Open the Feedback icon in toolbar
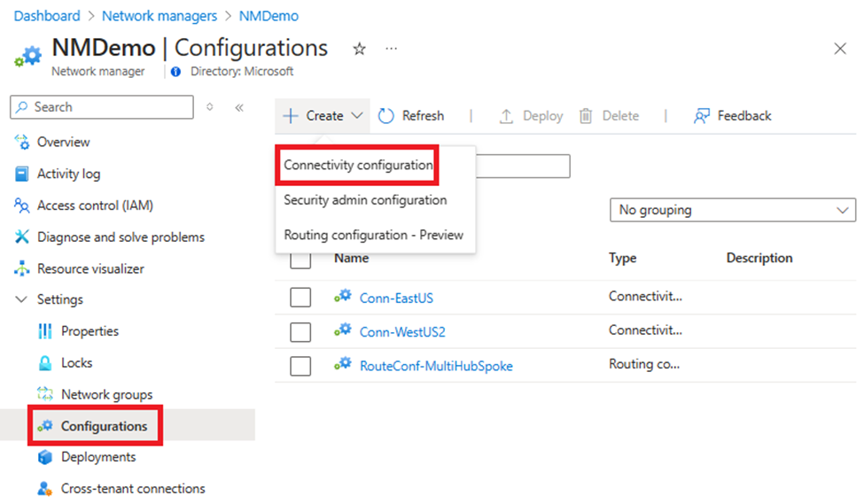The image size is (864, 504). point(703,116)
